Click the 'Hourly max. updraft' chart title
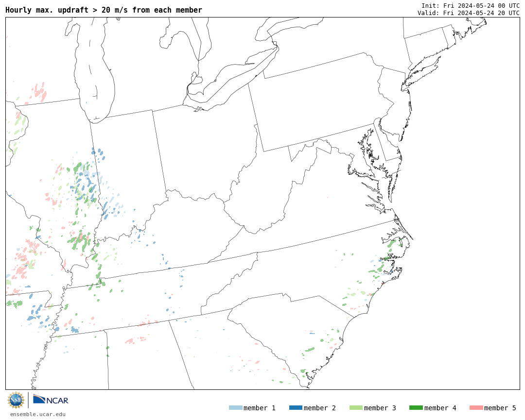The image size is (525, 420). coord(104,10)
